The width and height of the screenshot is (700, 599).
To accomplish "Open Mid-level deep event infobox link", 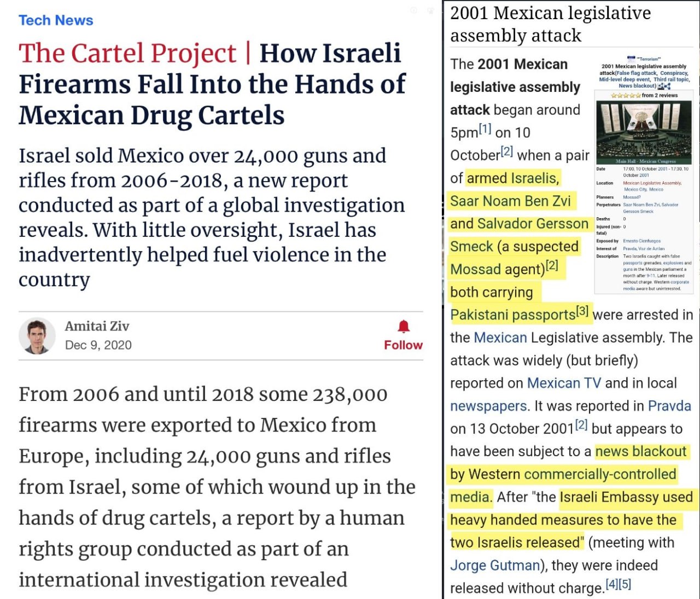I will pos(625,79).
